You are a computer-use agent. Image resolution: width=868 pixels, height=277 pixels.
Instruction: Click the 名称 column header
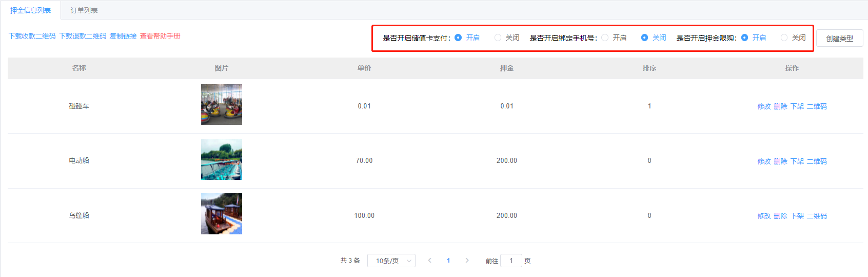[x=79, y=68]
